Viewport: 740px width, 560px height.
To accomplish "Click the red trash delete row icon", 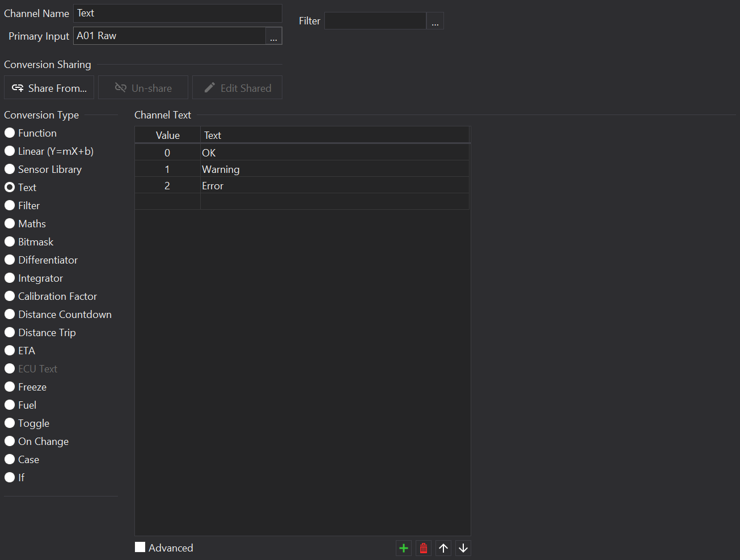I will coord(424,548).
